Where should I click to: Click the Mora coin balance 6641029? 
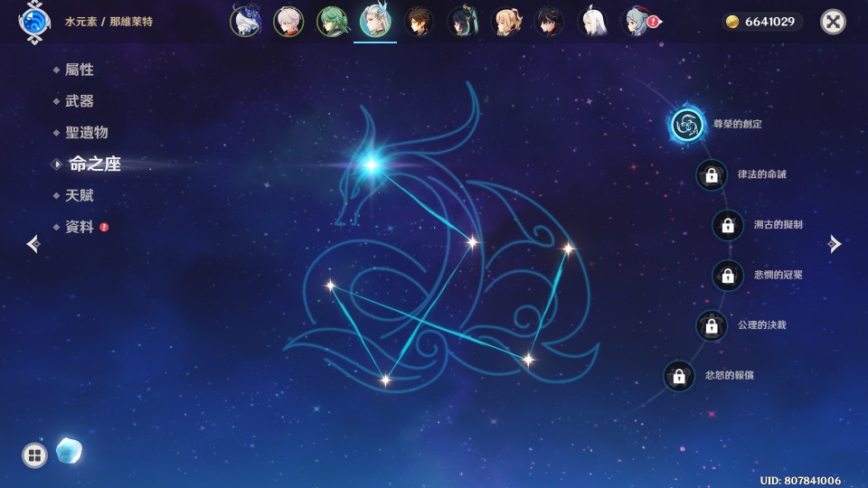[761, 22]
